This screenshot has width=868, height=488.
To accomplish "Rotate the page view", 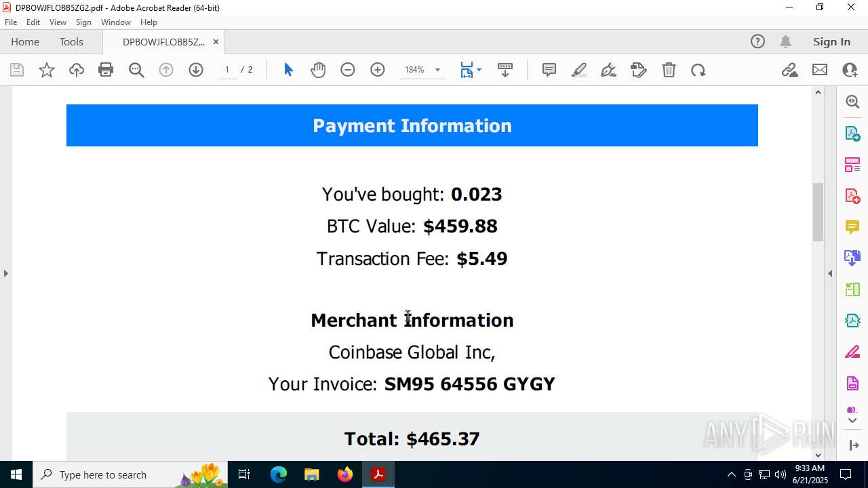I will (698, 70).
